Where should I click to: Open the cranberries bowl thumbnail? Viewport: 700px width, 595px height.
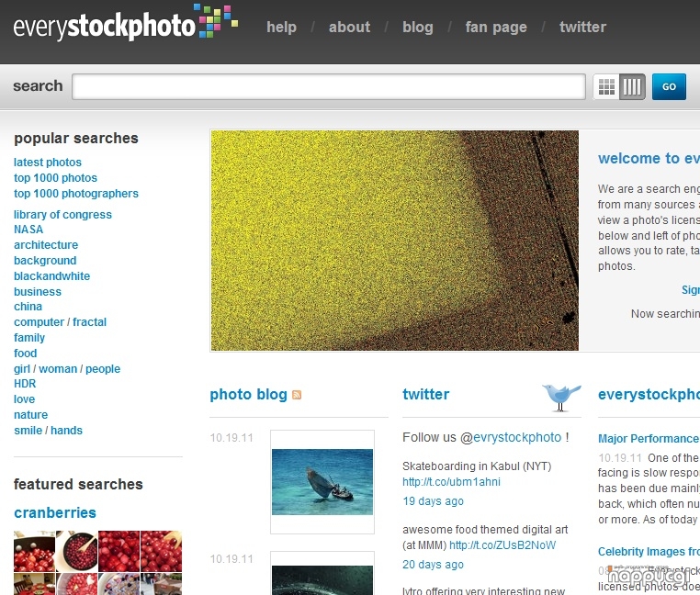(77, 551)
